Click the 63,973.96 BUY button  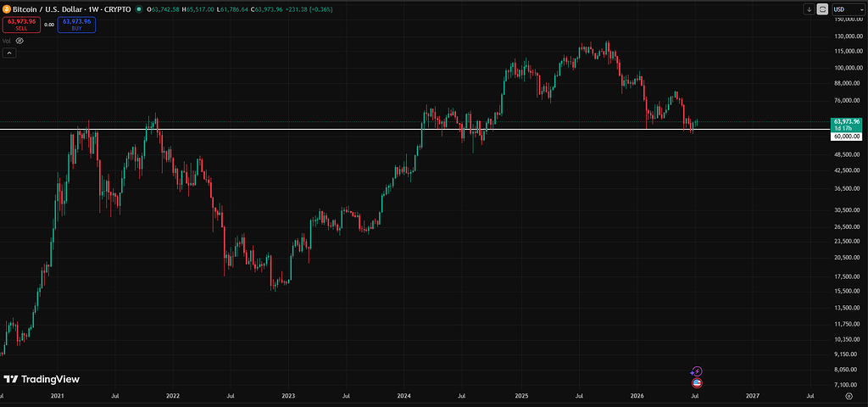coord(76,25)
